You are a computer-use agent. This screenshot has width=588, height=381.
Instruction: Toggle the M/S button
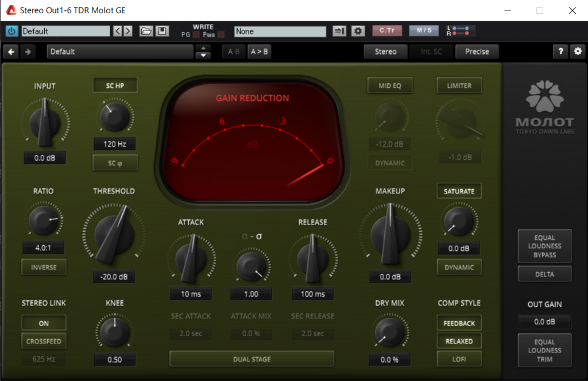pyautogui.click(x=424, y=31)
